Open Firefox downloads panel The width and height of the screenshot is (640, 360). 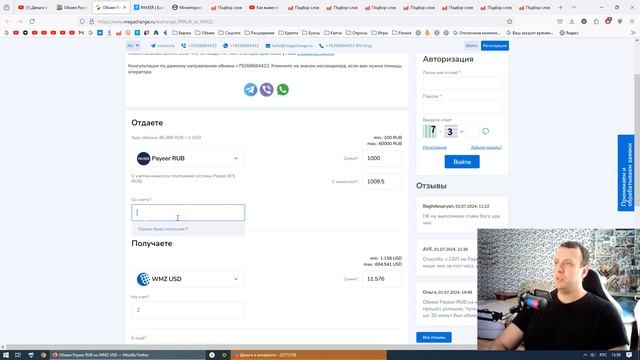click(x=572, y=21)
